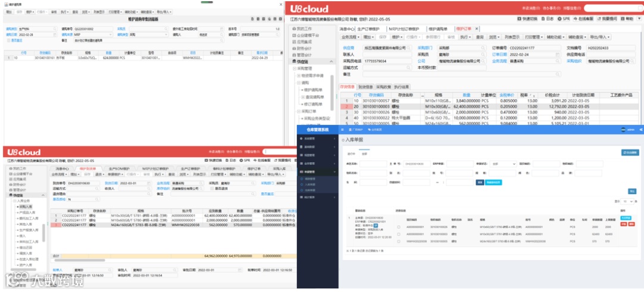644x292 pixels.
Task: Click 查询 in the 维护订单 toolbar
Action: (479, 37)
